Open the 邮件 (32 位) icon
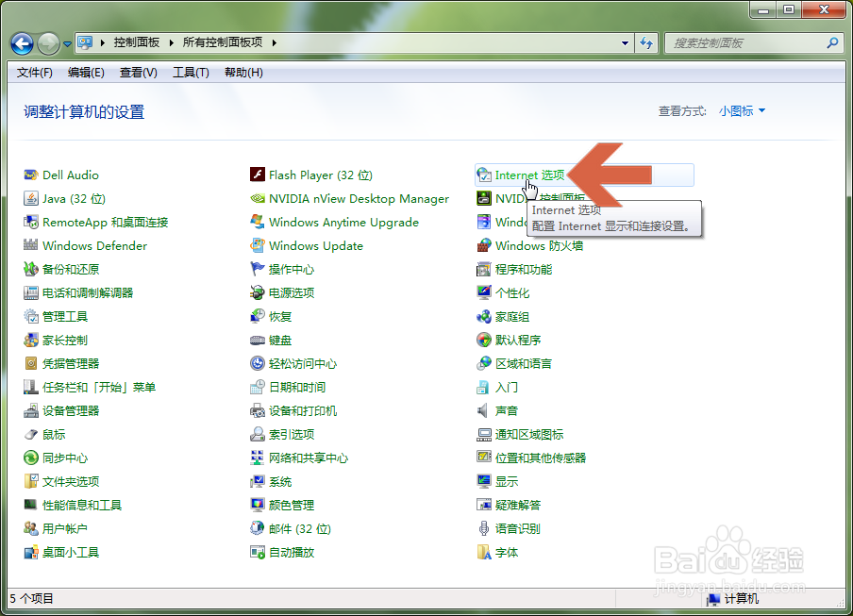Screen dimensions: 853x616 click(258, 528)
